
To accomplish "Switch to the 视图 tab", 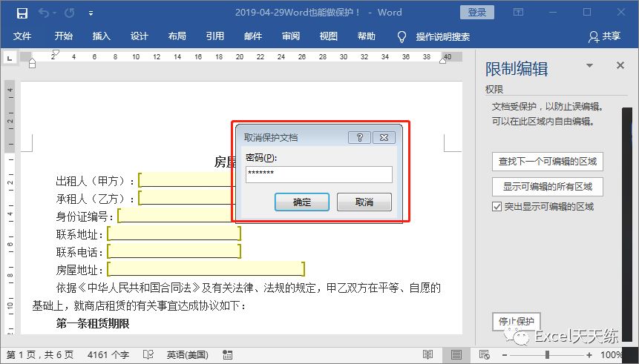I will (329, 36).
